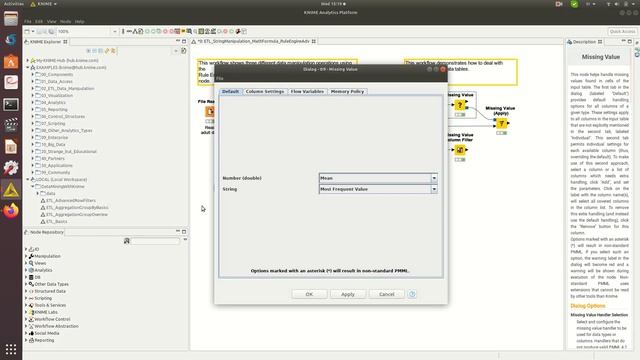Click the DB database icon in Node Repository

(31, 277)
